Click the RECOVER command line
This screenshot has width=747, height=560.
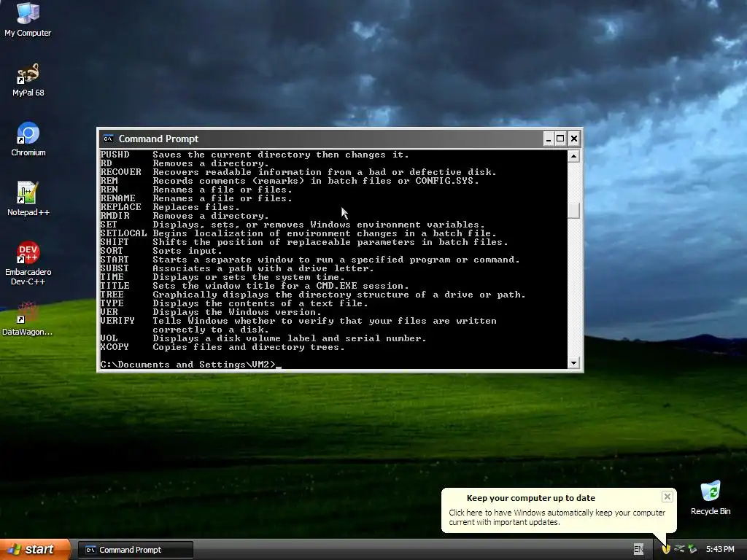(x=298, y=172)
